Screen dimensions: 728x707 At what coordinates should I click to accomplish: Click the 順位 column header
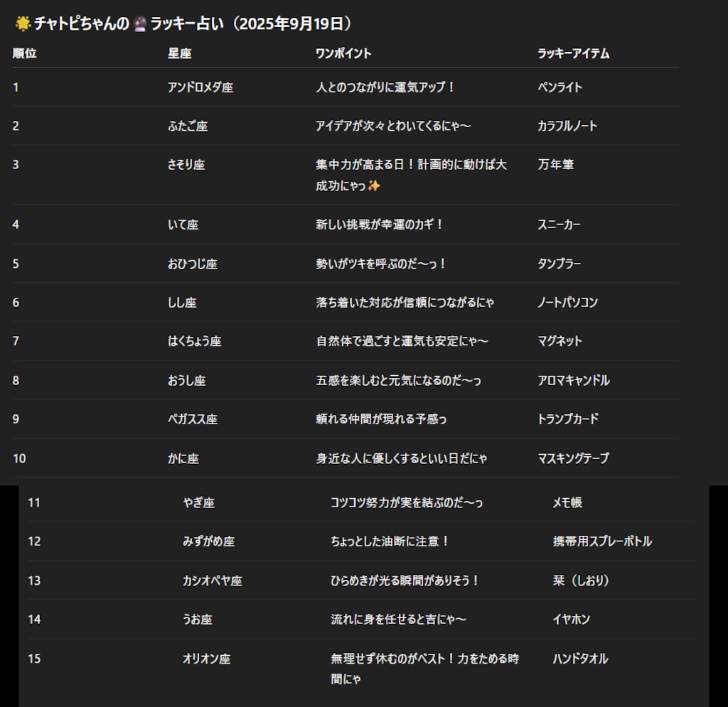tap(24, 53)
